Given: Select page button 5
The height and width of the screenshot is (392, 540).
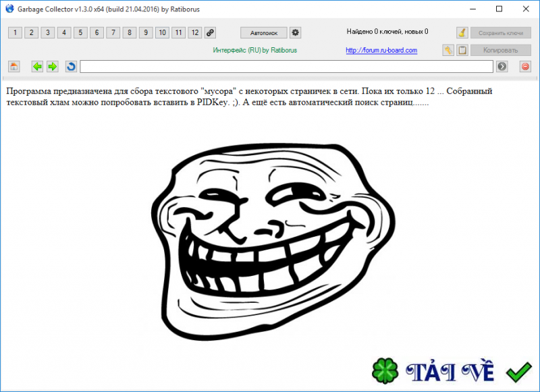Looking at the screenshot, I should coord(80,32).
